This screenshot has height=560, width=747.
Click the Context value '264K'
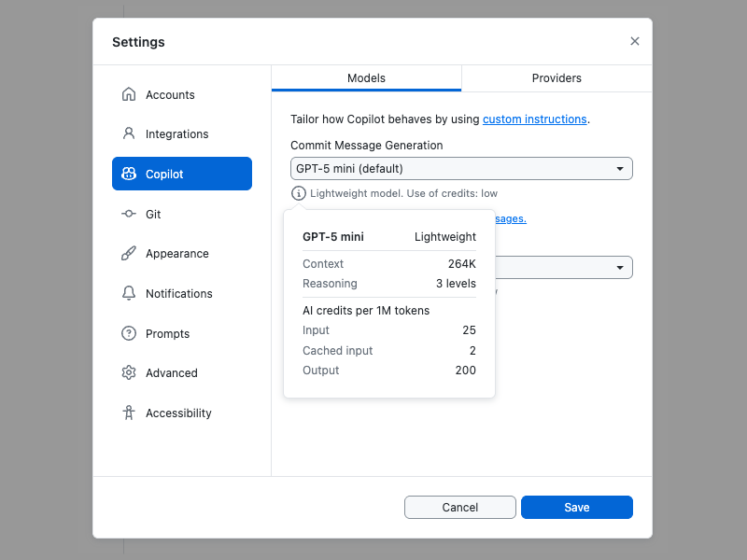[461, 264]
